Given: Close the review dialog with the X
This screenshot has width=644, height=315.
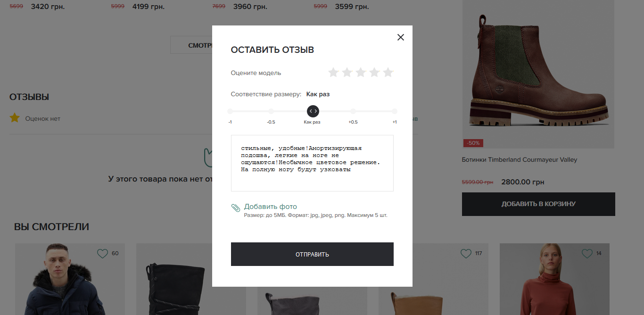Looking at the screenshot, I should click(401, 37).
